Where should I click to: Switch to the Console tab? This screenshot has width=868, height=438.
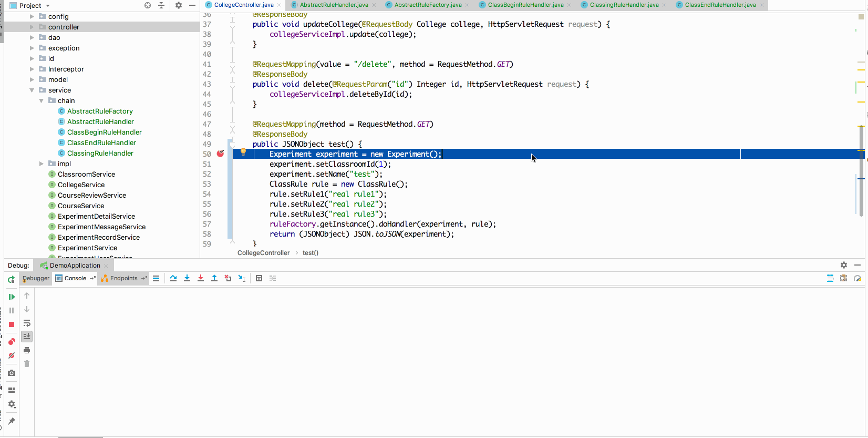coord(75,278)
